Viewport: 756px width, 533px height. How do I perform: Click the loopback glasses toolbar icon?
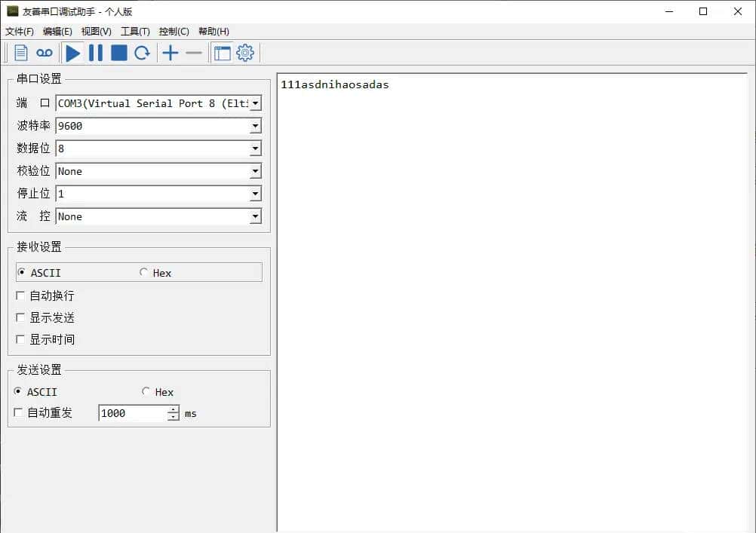(x=45, y=53)
